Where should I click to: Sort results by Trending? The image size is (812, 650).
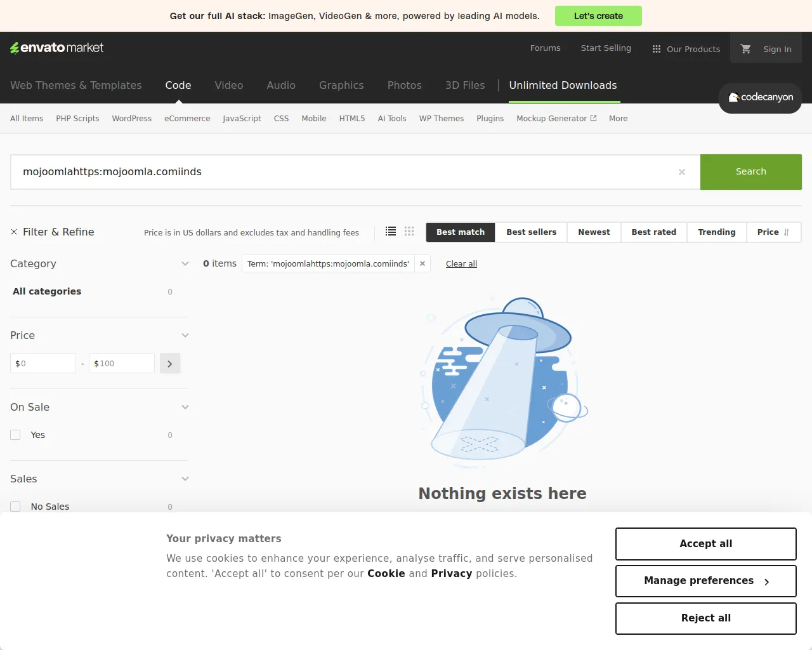(x=717, y=232)
